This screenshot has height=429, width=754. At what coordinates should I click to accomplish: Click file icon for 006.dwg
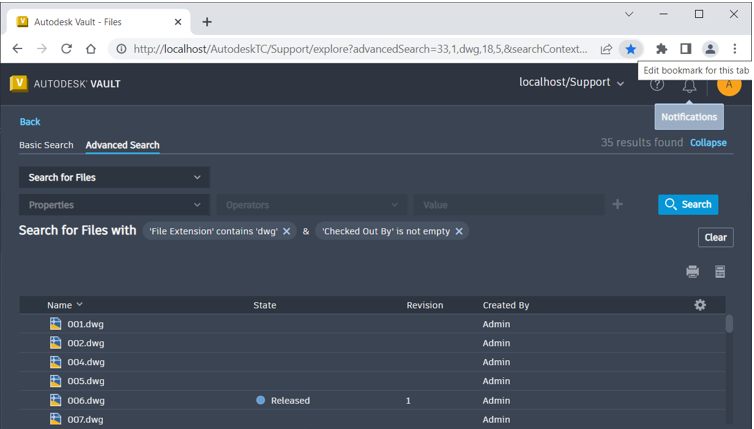click(x=56, y=400)
